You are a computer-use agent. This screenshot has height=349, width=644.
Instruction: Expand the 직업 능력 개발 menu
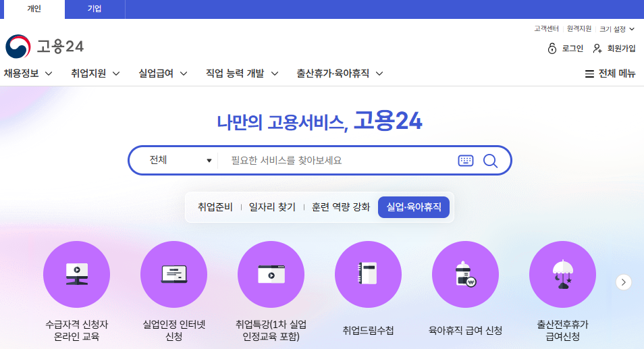pyautogui.click(x=242, y=74)
